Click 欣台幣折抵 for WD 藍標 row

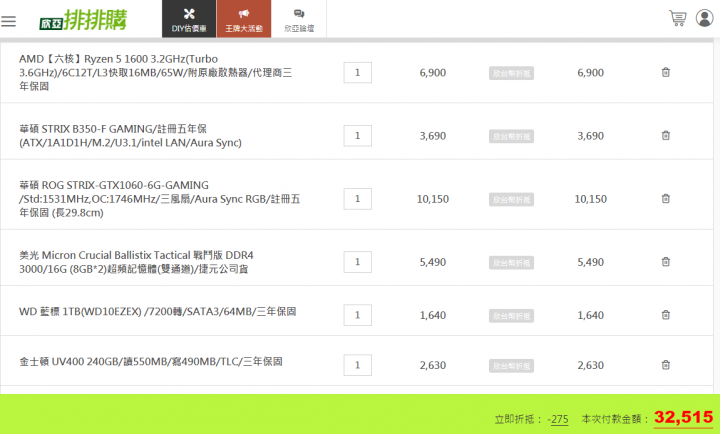(x=511, y=316)
